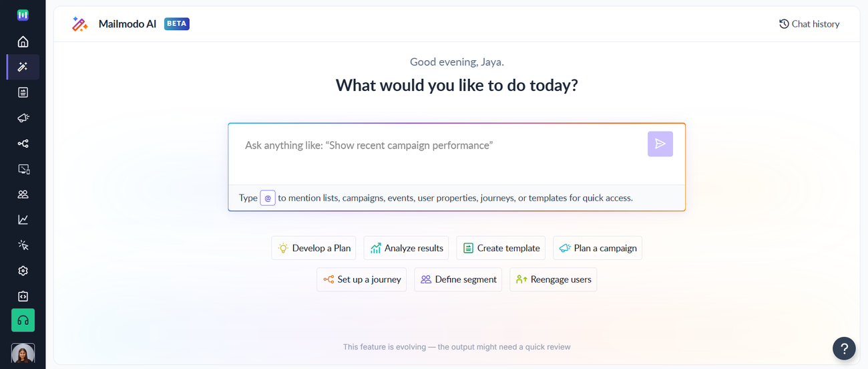Image resolution: width=868 pixels, height=369 pixels.
Task: Click the Reengage users chip
Action: pyautogui.click(x=553, y=279)
